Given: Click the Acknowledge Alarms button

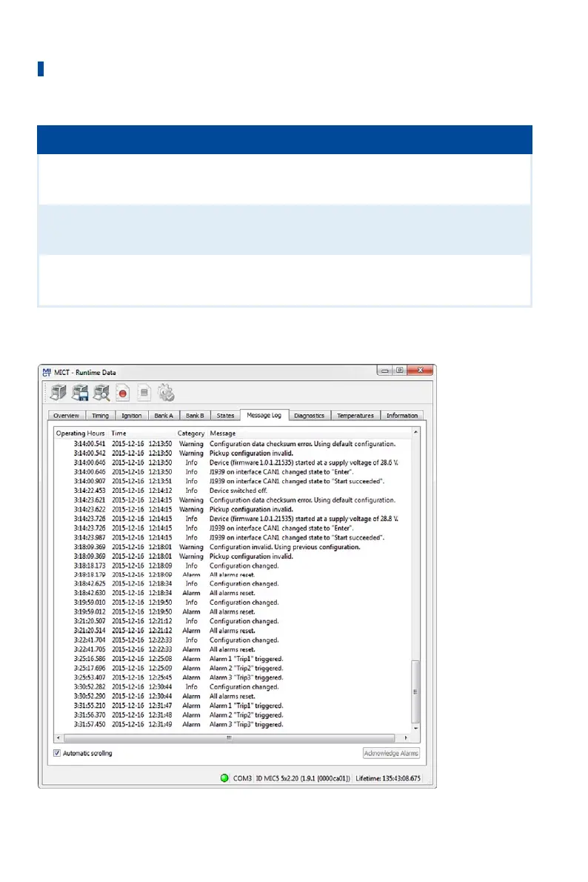Looking at the screenshot, I should pos(391,753).
